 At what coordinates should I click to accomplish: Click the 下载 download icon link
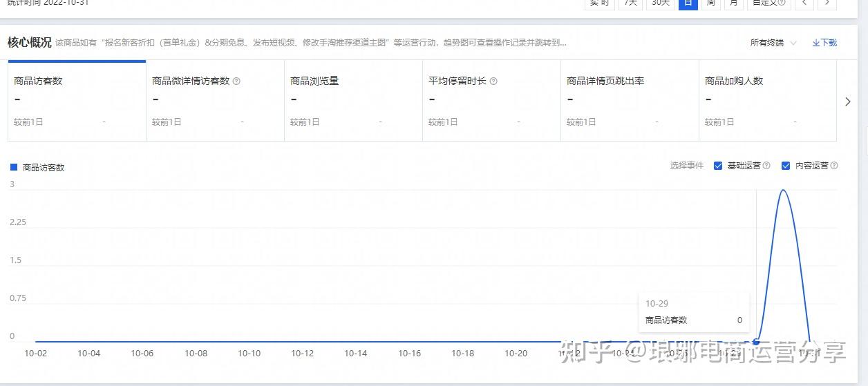(x=824, y=43)
